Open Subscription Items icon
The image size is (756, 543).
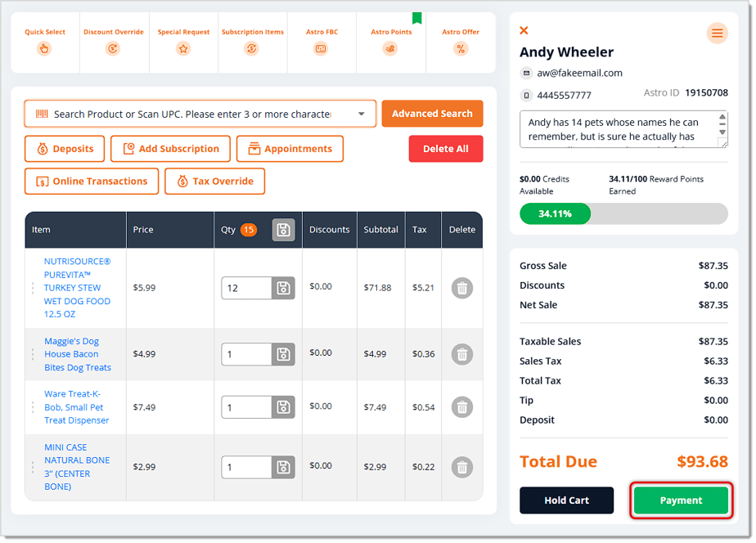click(252, 49)
